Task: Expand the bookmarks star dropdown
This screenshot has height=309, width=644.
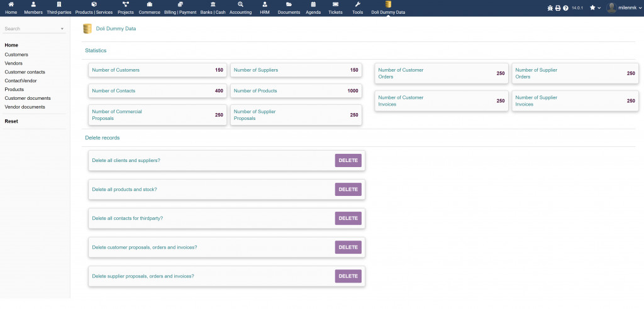Action: click(595, 8)
